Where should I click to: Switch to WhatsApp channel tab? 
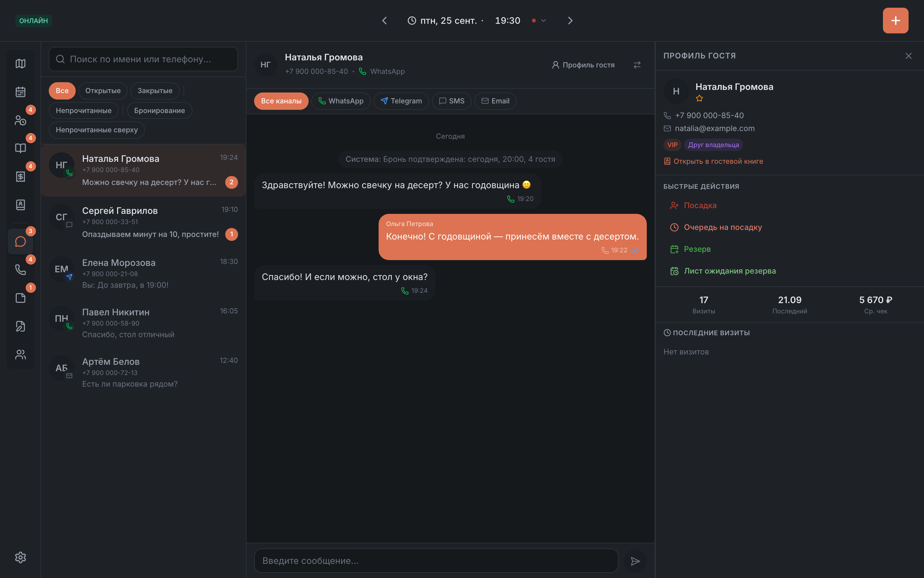[341, 101]
